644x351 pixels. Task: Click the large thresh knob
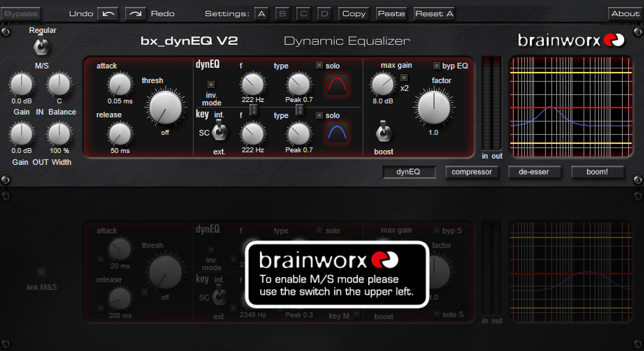tap(165, 108)
